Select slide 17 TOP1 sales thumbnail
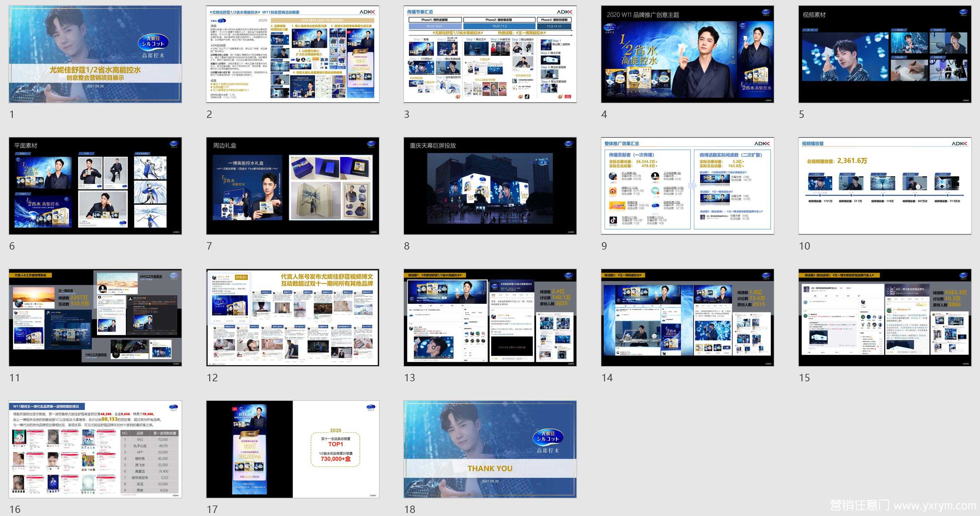Viewport: 980px width, 516px height. tap(292, 449)
